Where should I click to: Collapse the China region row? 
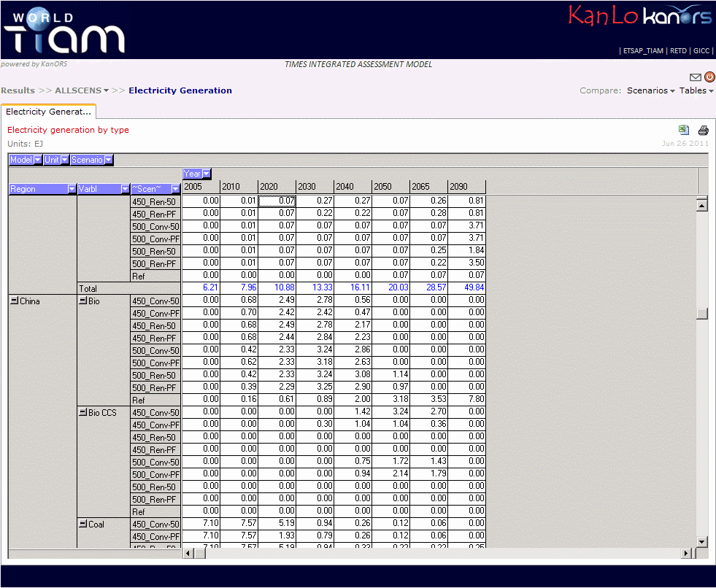(14, 301)
